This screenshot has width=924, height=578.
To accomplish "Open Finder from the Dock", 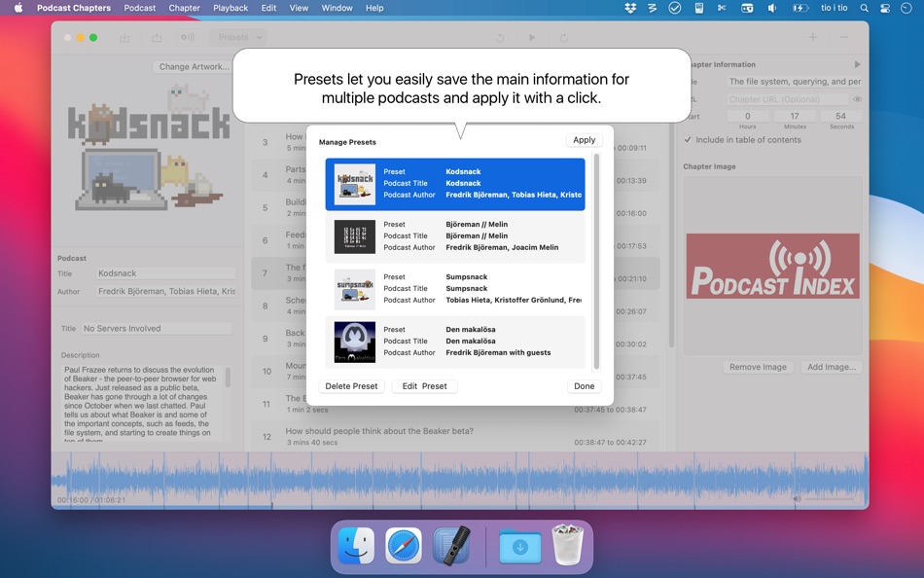I will (356, 546).
